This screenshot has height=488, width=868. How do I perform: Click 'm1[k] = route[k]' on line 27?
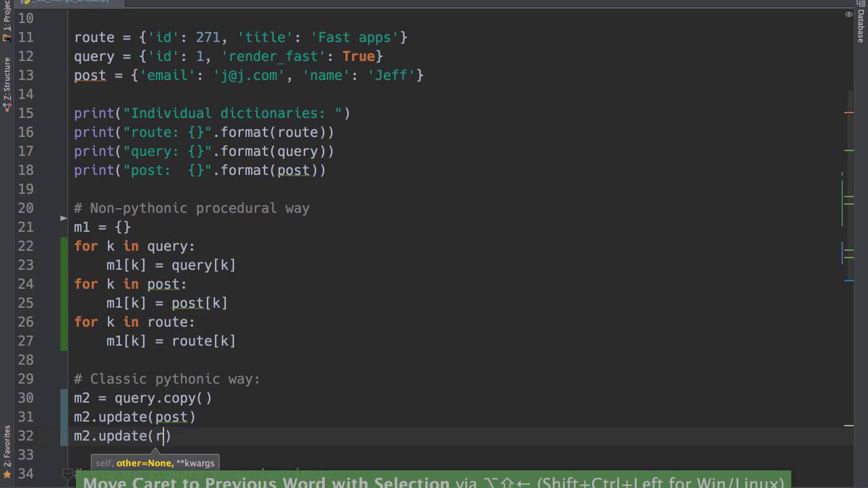pos(171,341)
